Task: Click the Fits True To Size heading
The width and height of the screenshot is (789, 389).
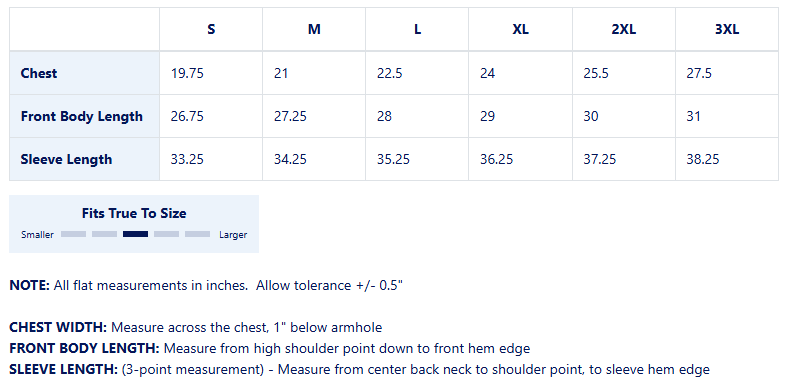Action: [x=134, y=213]
